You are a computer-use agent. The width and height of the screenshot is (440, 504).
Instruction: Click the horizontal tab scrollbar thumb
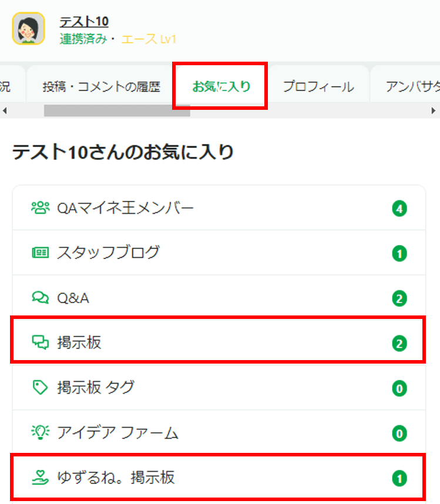click(116, 110)
